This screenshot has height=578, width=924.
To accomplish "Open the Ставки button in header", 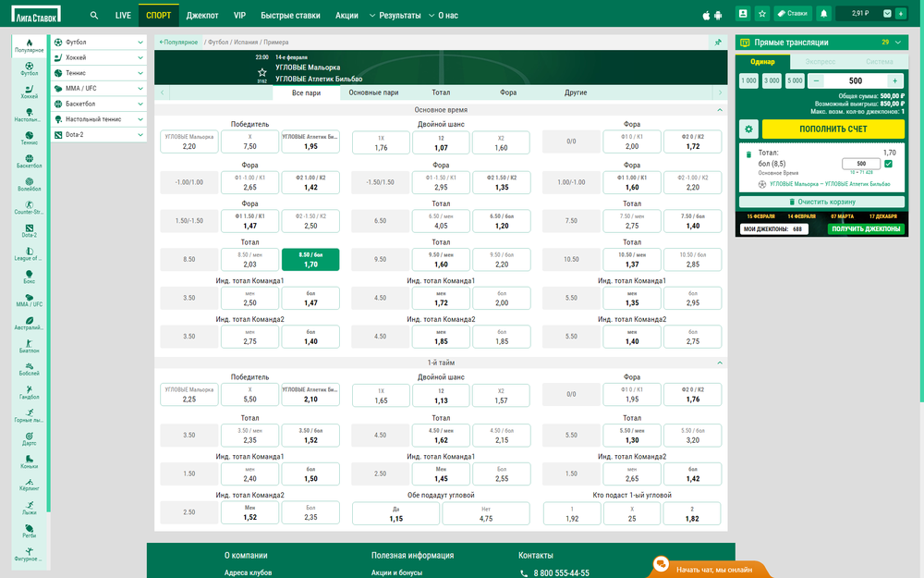I will pyautogui.click(x=793, y=14).
